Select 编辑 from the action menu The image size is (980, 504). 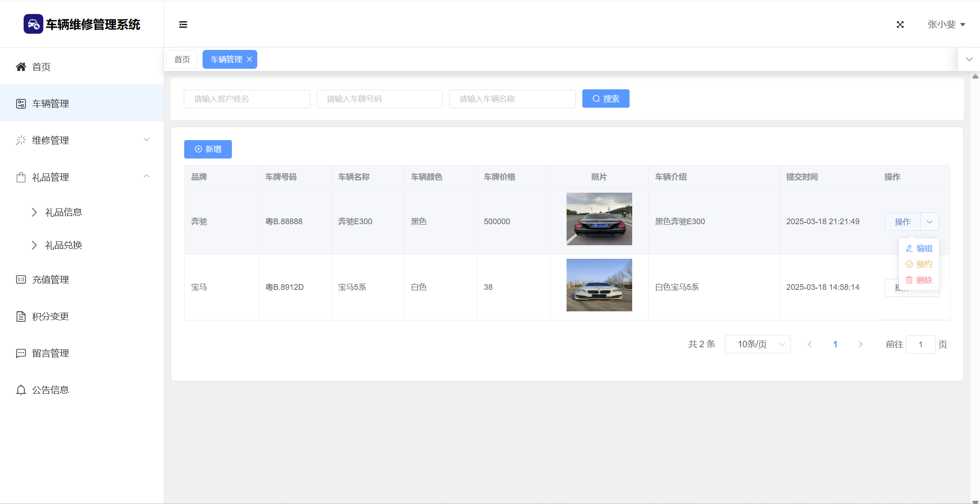point(919,249)
